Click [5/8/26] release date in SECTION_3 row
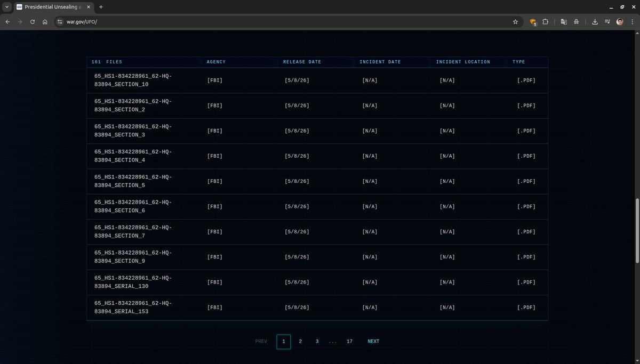 click(x=297, y=131)
